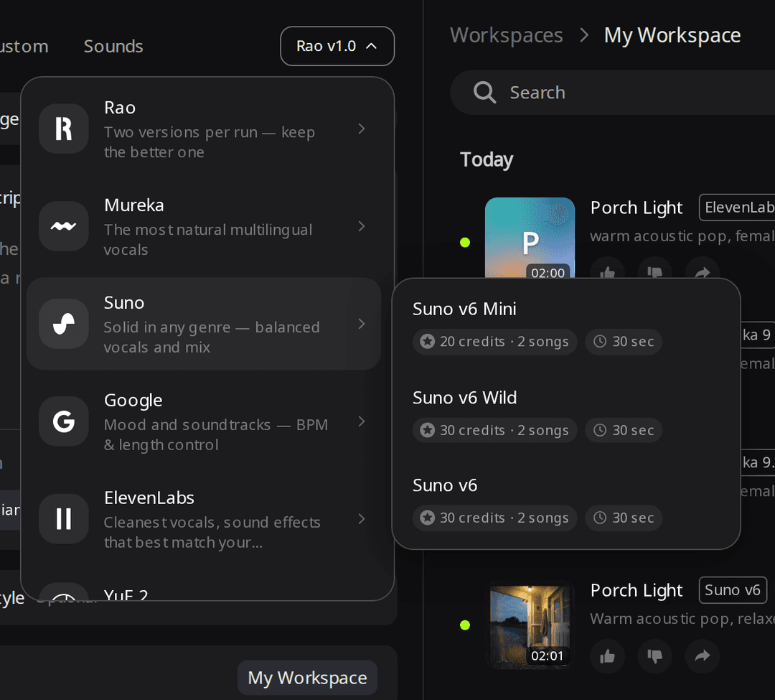Focus the Search input field
775x700 pixels.
pos(613,93)
